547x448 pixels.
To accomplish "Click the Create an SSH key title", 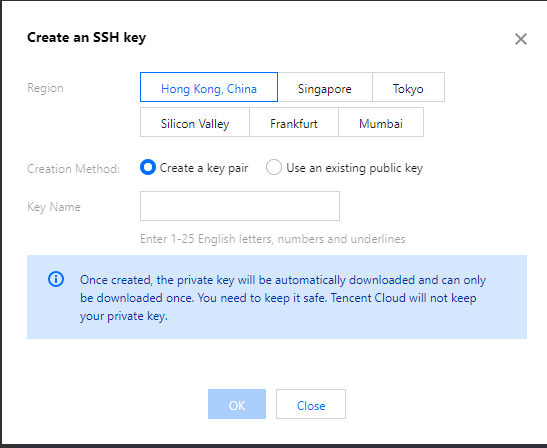I will click(87, 37).
